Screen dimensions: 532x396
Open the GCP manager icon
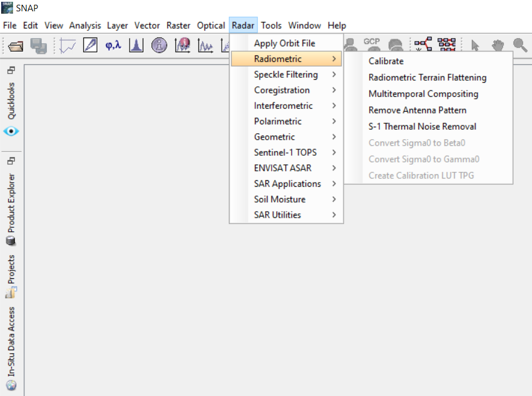[372, 45]
